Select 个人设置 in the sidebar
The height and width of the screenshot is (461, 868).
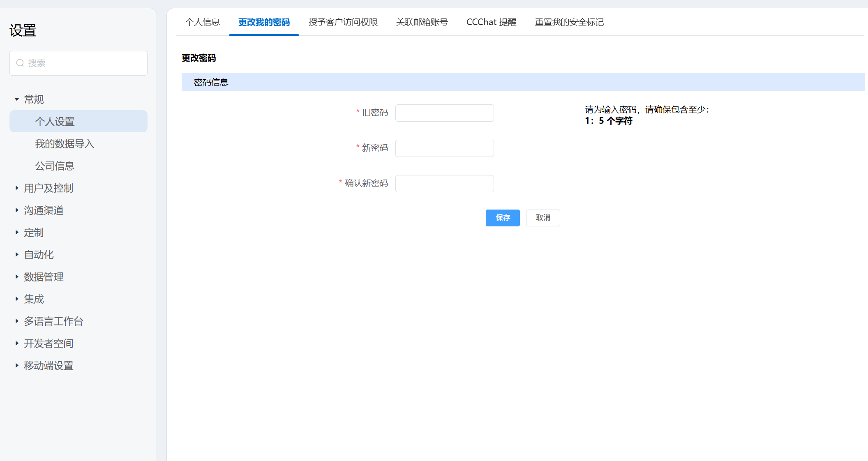[55, 122]
